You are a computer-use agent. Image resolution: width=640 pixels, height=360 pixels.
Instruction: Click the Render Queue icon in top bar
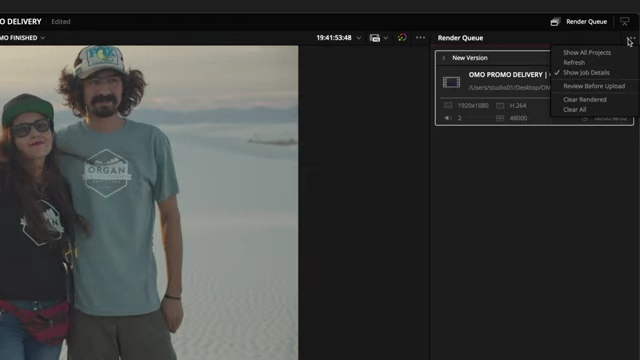coord(555,22)
